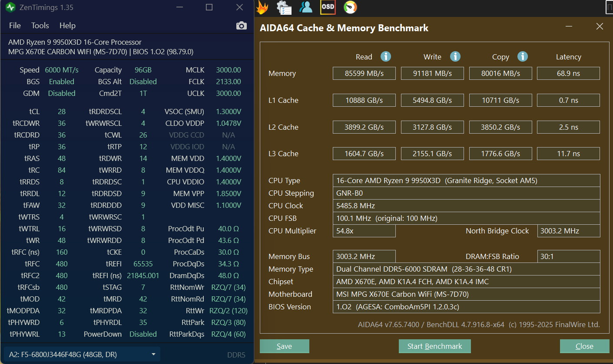
Task: Click the Chipset AMD X670E field
Action: (x=466, y=282)
